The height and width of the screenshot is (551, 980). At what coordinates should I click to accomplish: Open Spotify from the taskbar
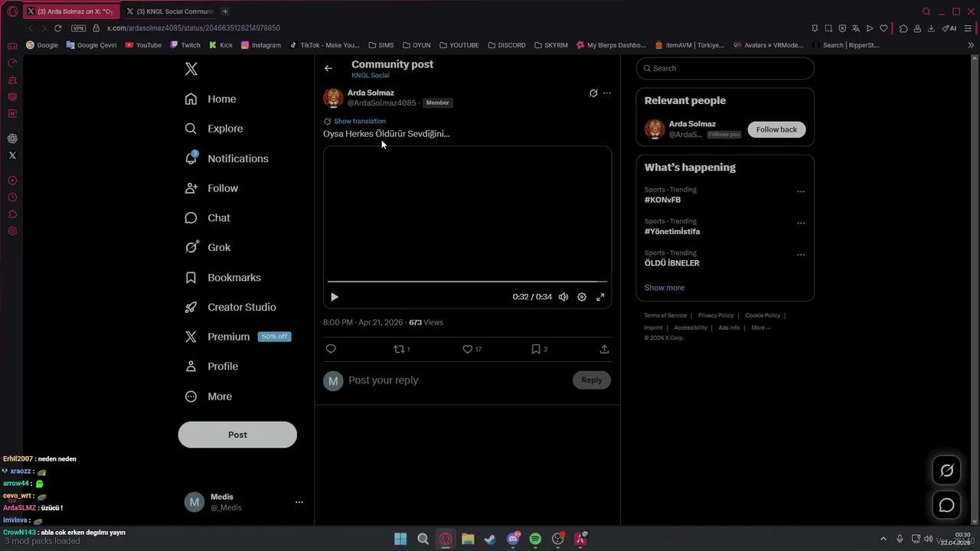pos(535,539)
